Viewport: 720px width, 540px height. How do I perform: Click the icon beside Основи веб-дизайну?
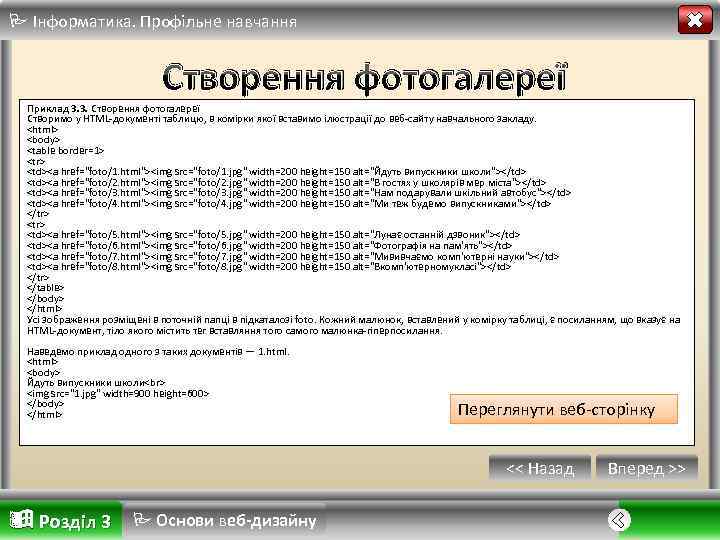coord(141,519)
